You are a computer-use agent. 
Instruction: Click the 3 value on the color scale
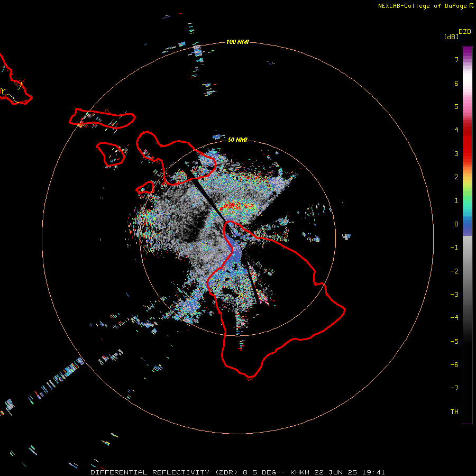pyautogui.click(x=456, y=153)
